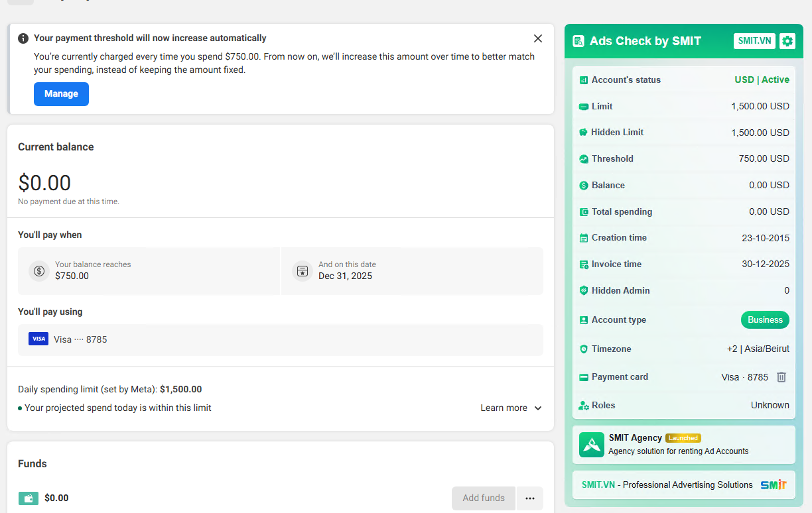
Task: Open the three-dots menu beside Add funds
Action: tap(530, 498)
